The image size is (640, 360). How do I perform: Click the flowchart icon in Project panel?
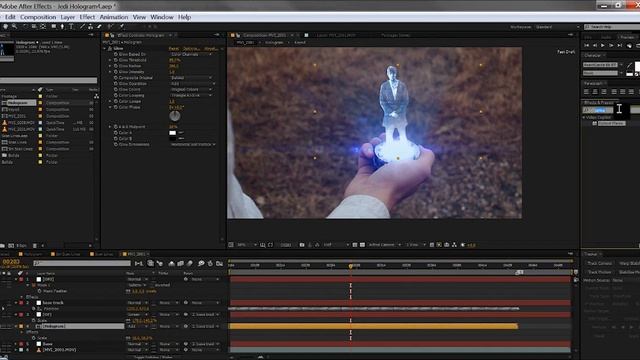pos(96,96)
